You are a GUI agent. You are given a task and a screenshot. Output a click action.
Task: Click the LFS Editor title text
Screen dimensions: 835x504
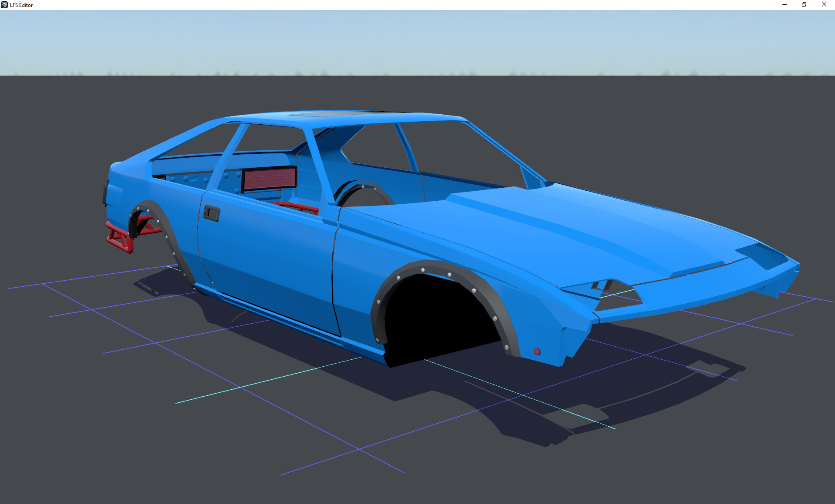click(21, 5)
